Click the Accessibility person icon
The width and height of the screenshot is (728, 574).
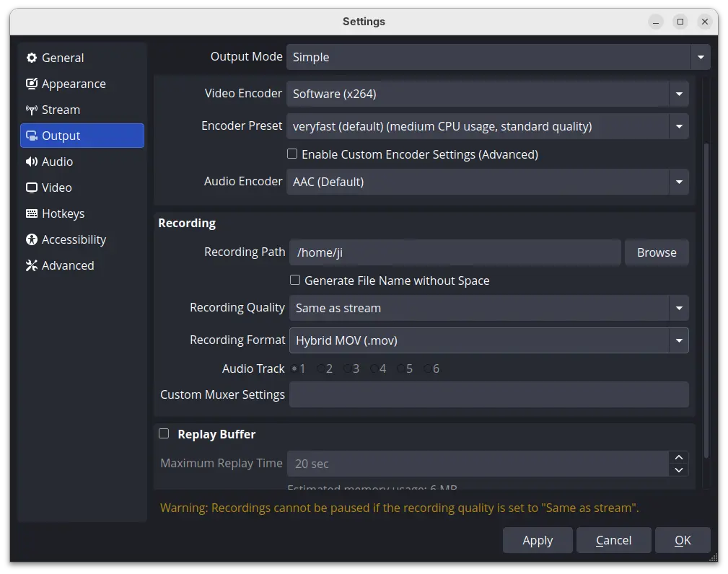point(32,239)
